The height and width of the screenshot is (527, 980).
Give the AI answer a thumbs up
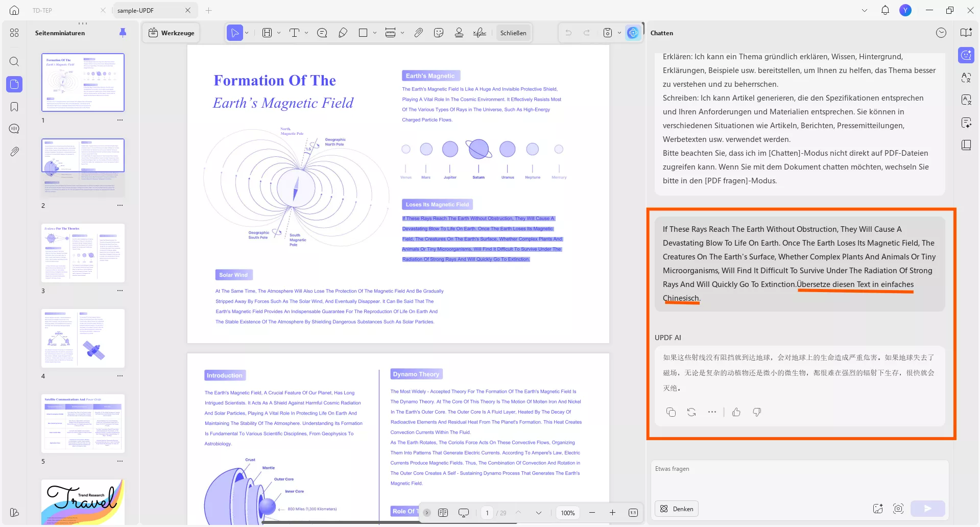(x=736, y=412)
